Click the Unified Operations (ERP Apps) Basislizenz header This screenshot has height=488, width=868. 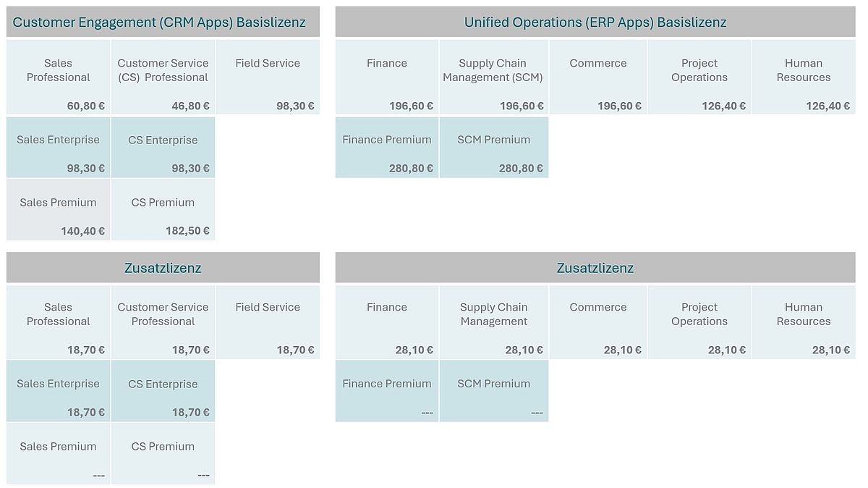(595, 22)
